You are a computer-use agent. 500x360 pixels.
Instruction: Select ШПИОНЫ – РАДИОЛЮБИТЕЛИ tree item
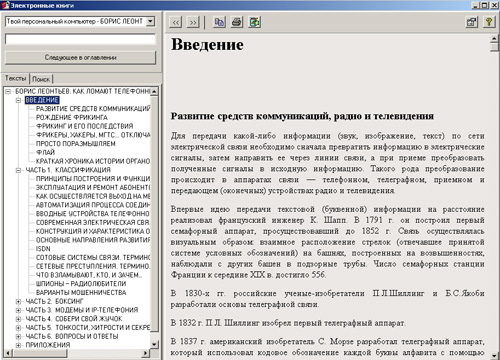click(x=81, y=284)
